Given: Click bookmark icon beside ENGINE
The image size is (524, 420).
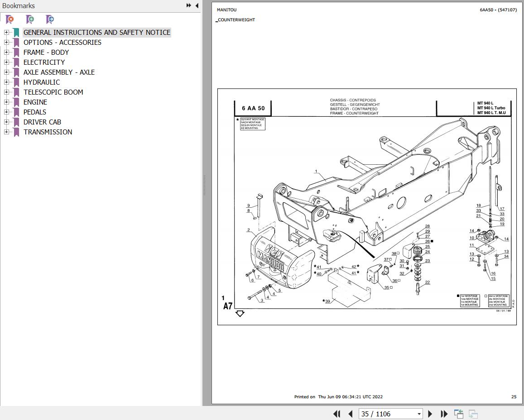Looking at the screenshot, I should click(x=16, y=102).
